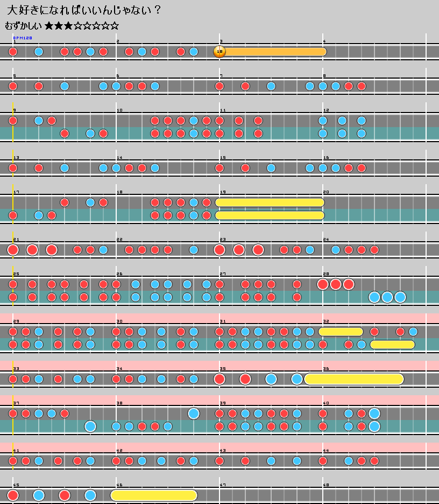Image resolution: width=439 pixels, height=504 pixels.
Task: Click the orange balloon bar in measure 3
Action: [274, 52]
